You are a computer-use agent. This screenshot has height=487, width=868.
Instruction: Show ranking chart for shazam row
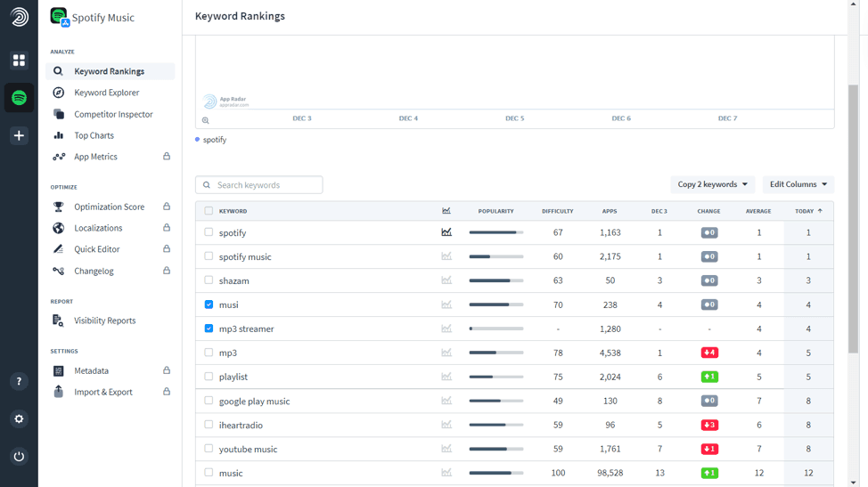tap(446, 280)
